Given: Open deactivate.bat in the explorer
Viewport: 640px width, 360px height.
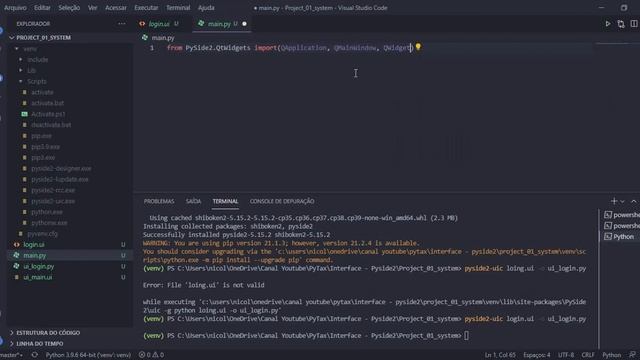Looking at the screenshot, I should coord(51,125).
